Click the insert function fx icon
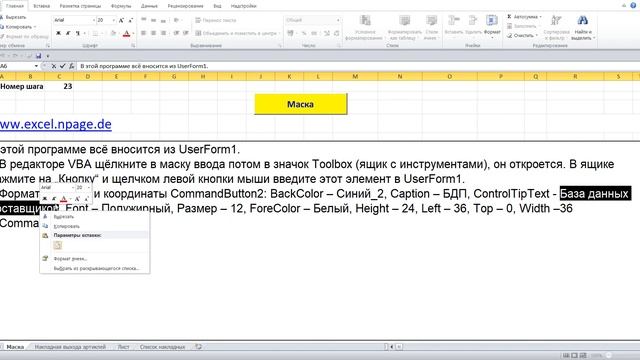640x360 pixels. [x=71, y=66]
